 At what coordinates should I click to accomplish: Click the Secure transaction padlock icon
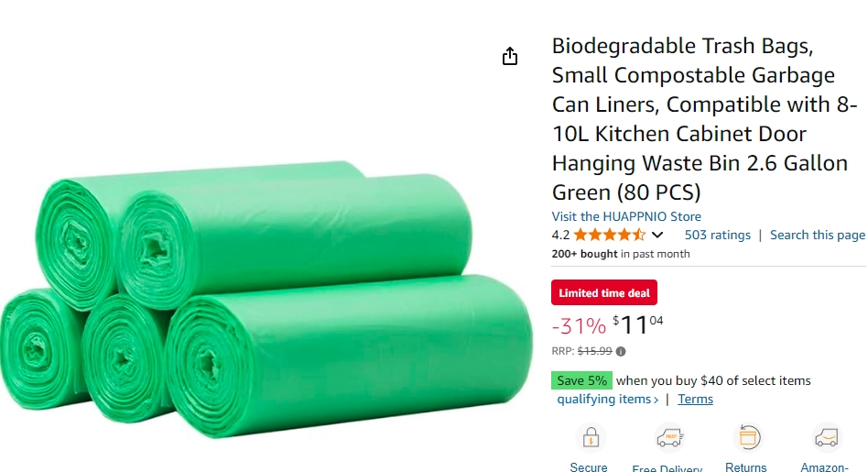[591, 438]
